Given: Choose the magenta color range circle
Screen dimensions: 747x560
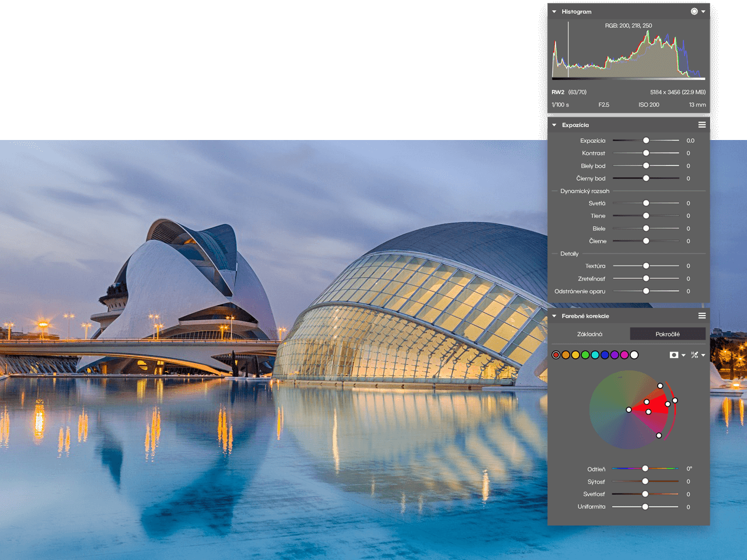Looking at the screenshot, I should 624,355.
